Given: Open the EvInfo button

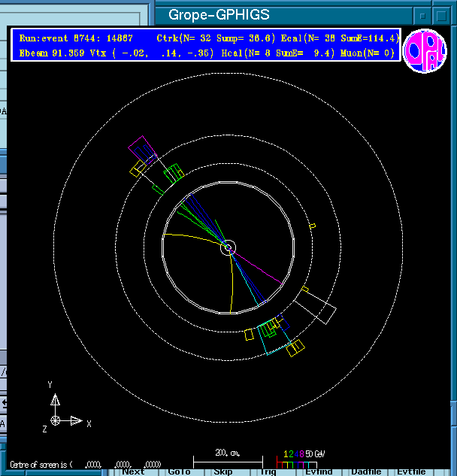Looking at the screenshot, I should 319,471.
